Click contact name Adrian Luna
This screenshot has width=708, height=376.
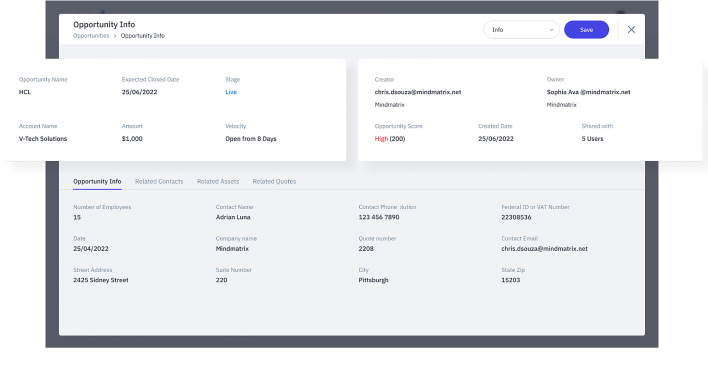(233, 217)
